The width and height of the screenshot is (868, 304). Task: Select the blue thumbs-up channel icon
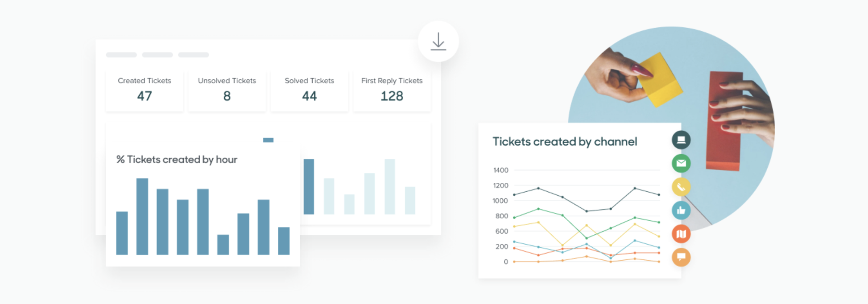tap(681, 210)
